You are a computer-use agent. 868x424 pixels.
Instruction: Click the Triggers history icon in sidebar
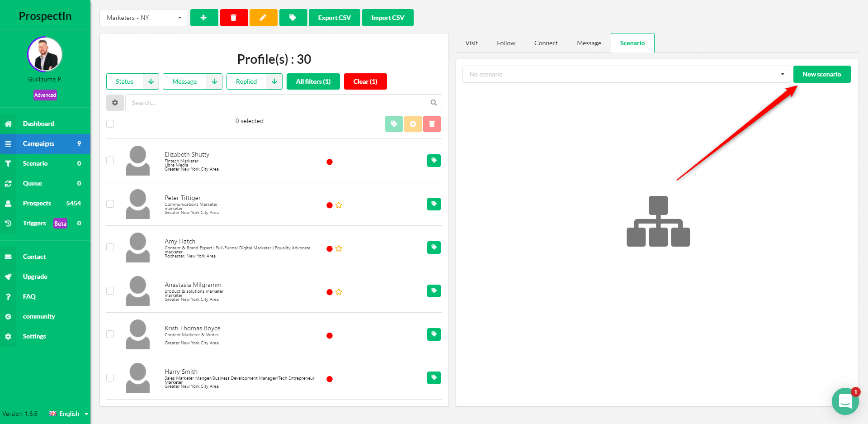(x=8, y=223)
